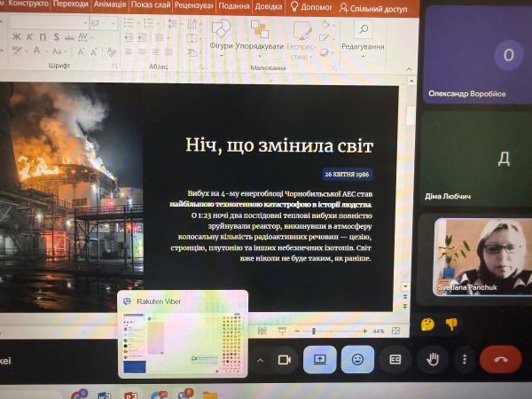
Task: Turn the camera on or off
Action: point(284,359)
